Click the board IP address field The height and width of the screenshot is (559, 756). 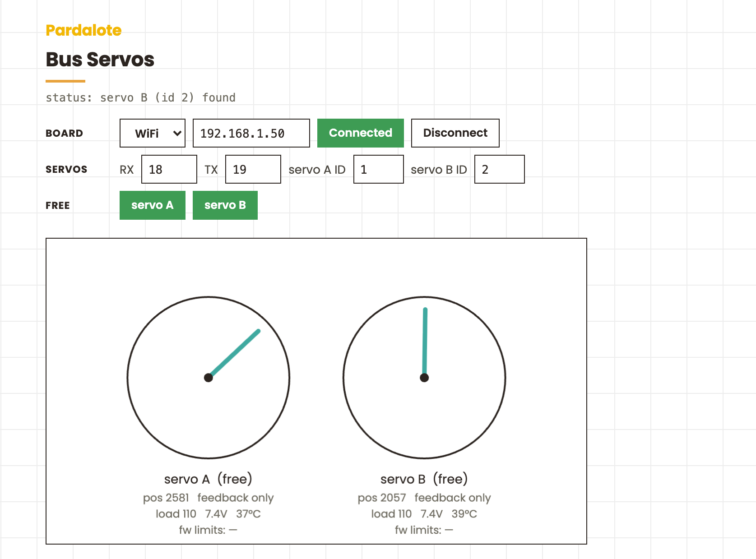click(x=251, y=133)
